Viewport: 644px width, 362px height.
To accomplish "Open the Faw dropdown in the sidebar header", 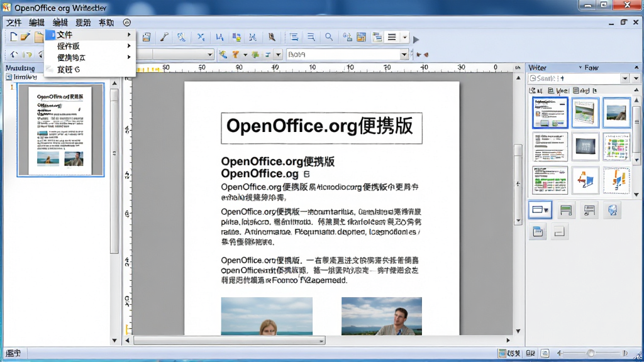I will point(580,67).
